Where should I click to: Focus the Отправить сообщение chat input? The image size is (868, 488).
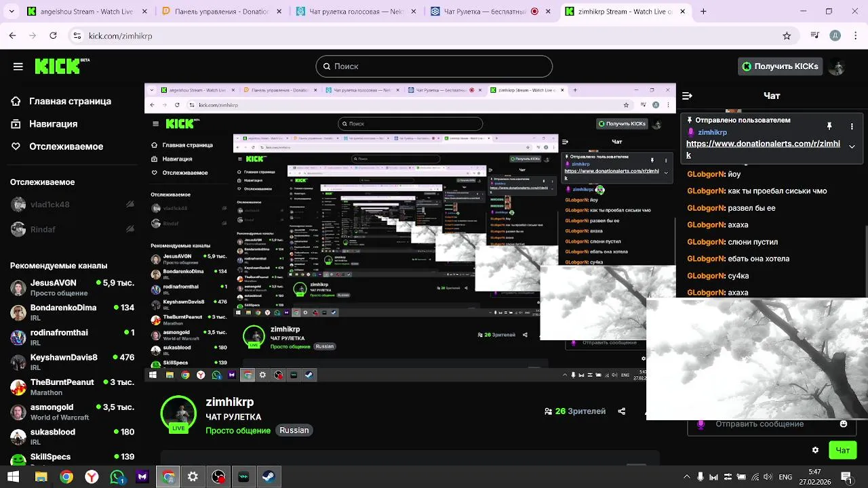[x=773, y=424]
